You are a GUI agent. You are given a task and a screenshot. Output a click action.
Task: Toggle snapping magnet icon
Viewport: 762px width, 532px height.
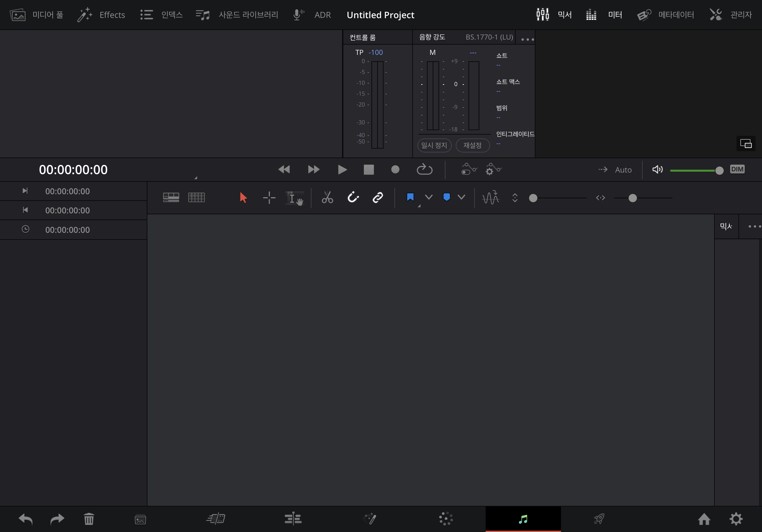click(353, 198)
